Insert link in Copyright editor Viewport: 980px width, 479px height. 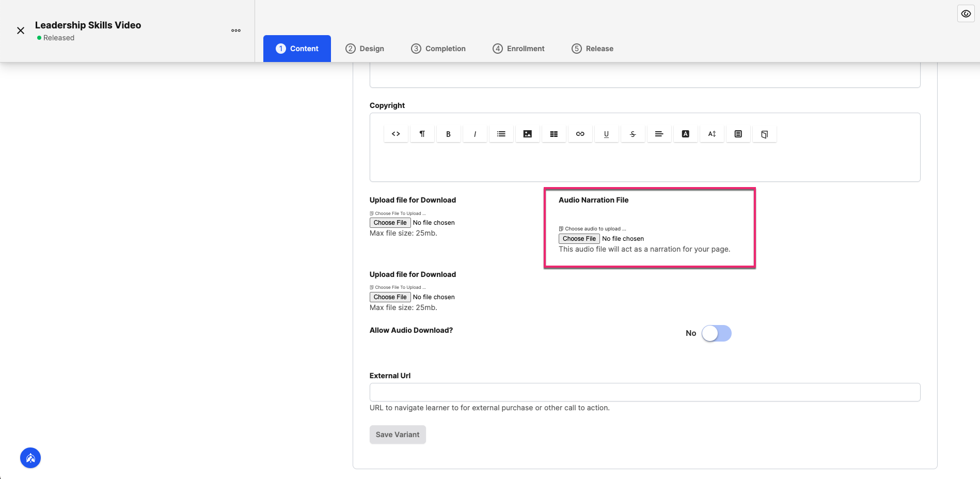coord(580,134)
